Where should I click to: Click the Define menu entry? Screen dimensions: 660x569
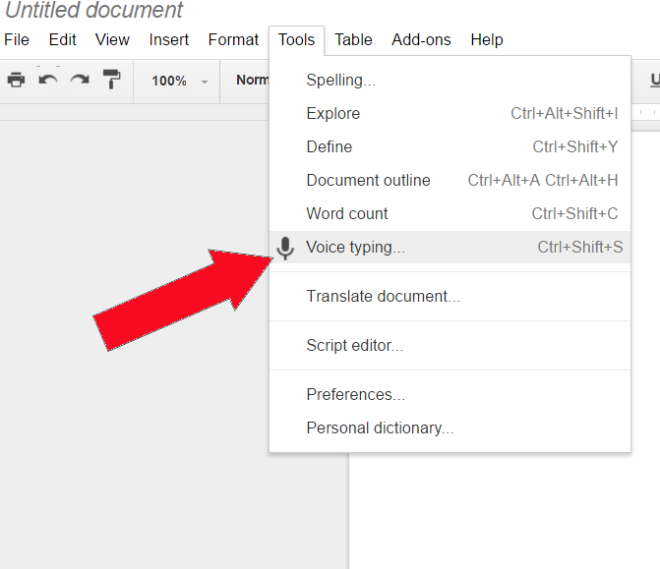coord(329,147)
